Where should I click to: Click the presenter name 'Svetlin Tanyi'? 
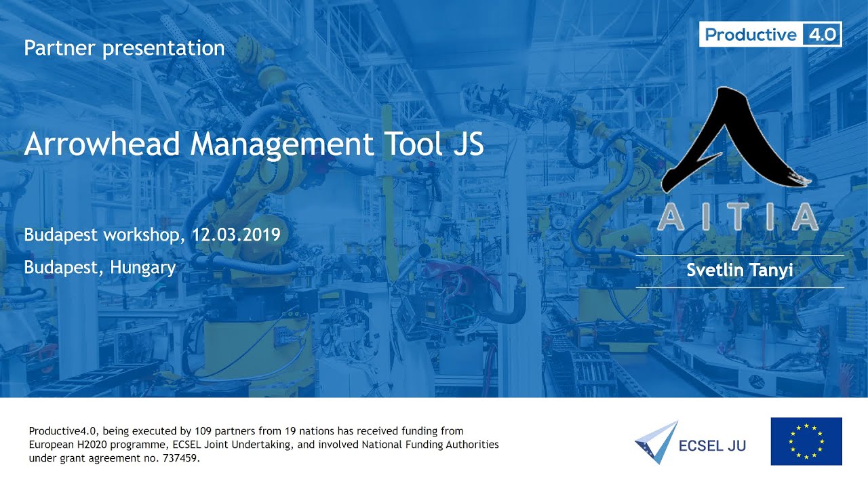(740, 270)
